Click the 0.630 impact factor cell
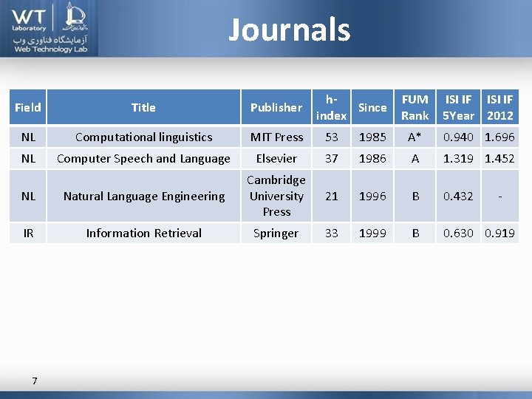Image resolution: width=532 pixels, height=399 pixels. pyautogui.click(x=458, y=233)
